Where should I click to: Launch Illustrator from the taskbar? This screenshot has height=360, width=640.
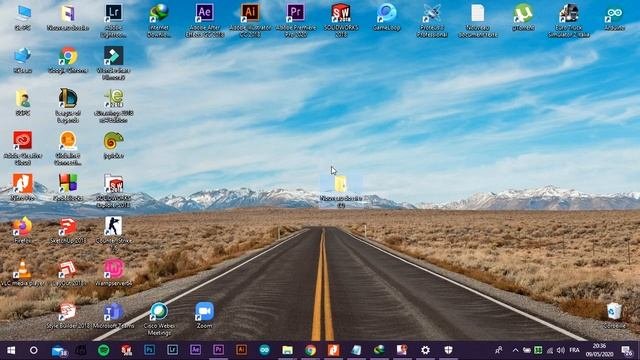(x=241, y=350)
